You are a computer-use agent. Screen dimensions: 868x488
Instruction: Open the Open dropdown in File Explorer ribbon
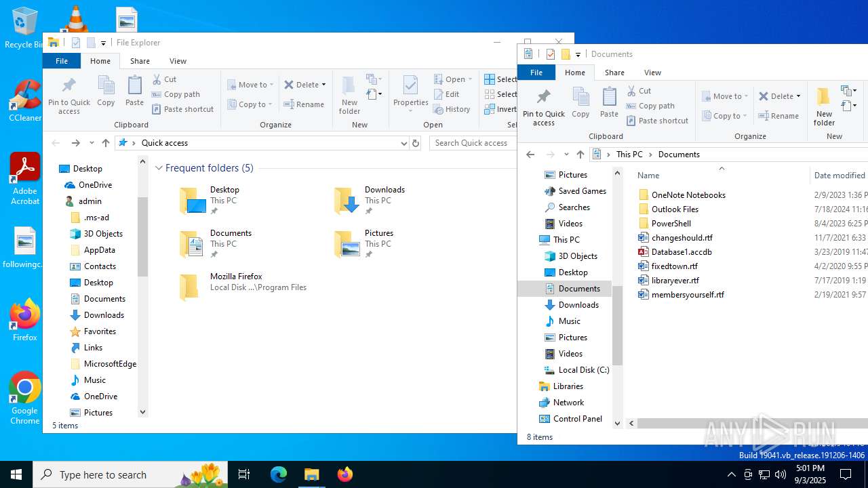pyautogui.click(x=453, y=79)
